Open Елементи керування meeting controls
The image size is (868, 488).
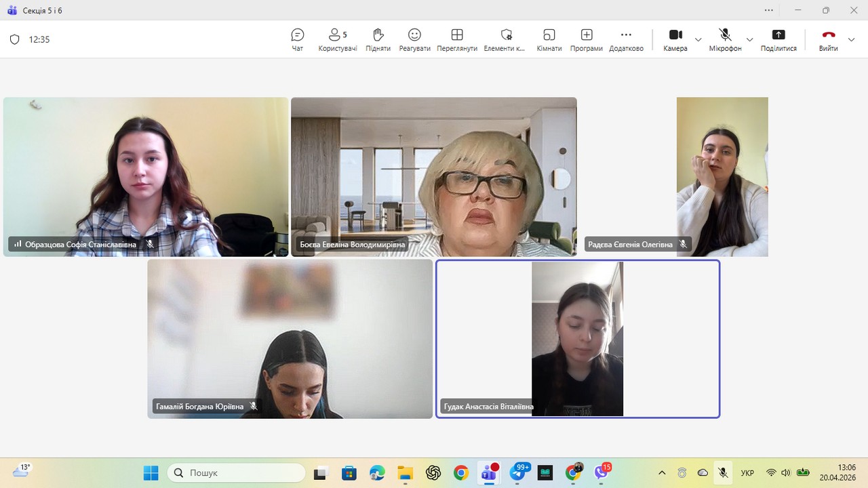505,39
